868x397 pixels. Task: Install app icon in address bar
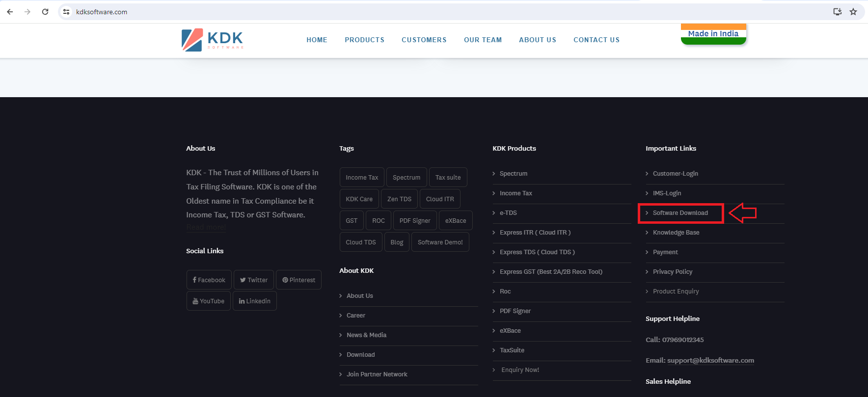838,12
